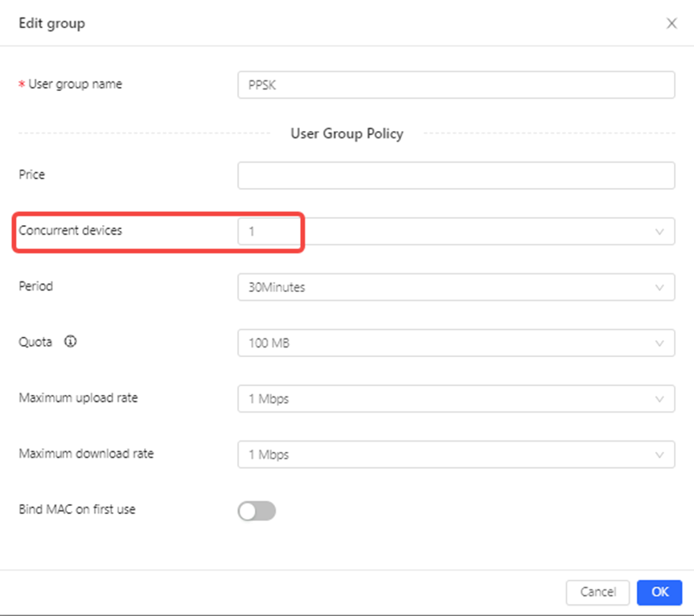Viewport: 694px width, 616px height.
Task: Toggle Bind MAC on first use switch
Action: [x=257, y=511]
